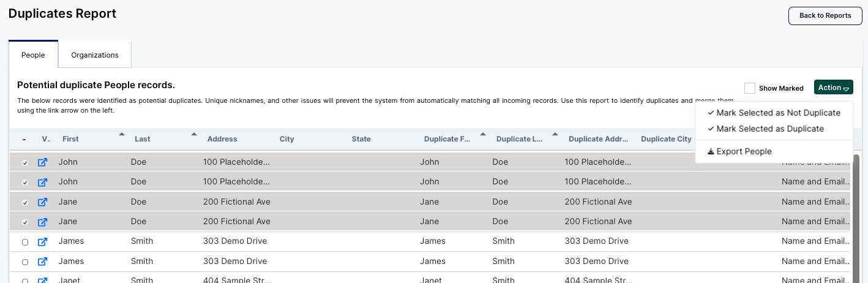Collapse the Action dropdown button
The image size is (868, 283).
[833, 88]
